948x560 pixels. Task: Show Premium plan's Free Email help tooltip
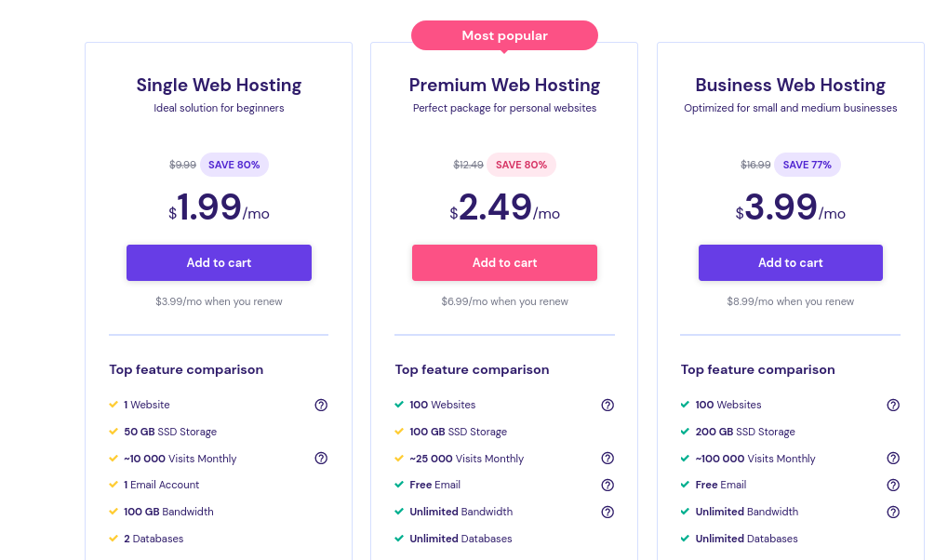608,485
